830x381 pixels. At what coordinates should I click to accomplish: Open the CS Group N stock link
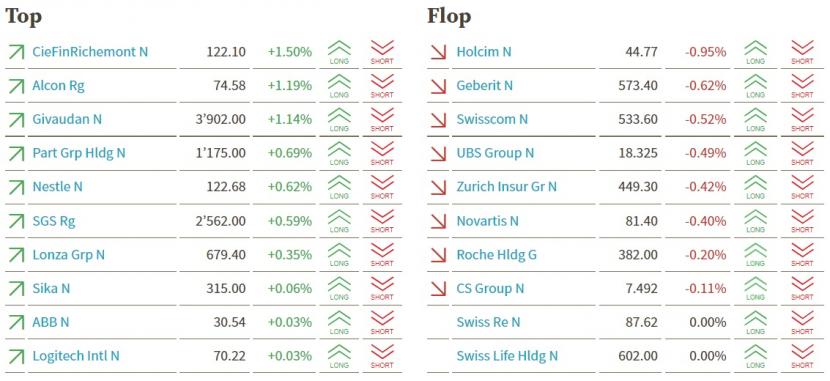(491, 288)
